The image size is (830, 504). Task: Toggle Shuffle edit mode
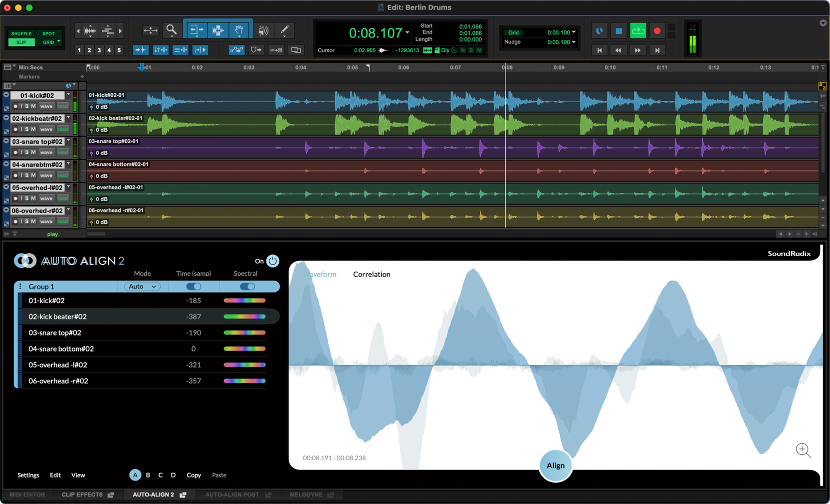tap(20, 33)
